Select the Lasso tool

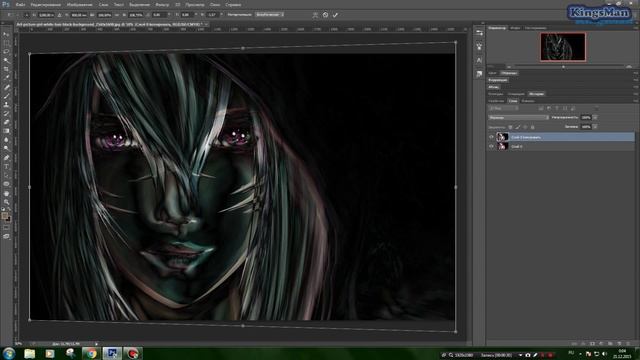pos(6,52)
